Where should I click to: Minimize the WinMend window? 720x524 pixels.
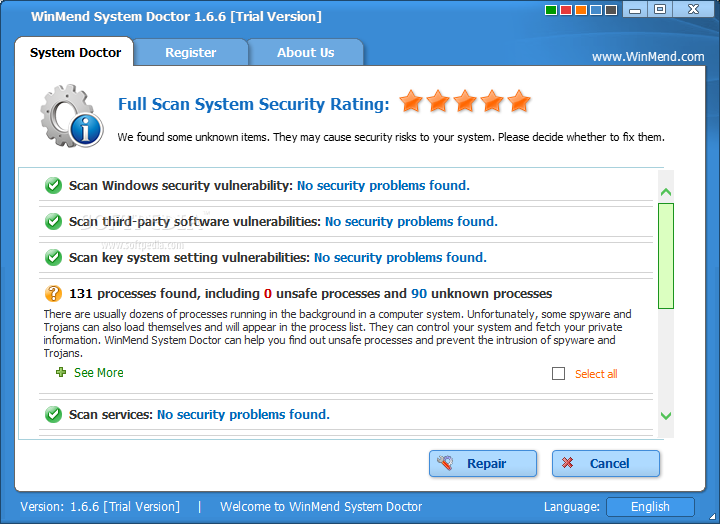click(635, 9)
